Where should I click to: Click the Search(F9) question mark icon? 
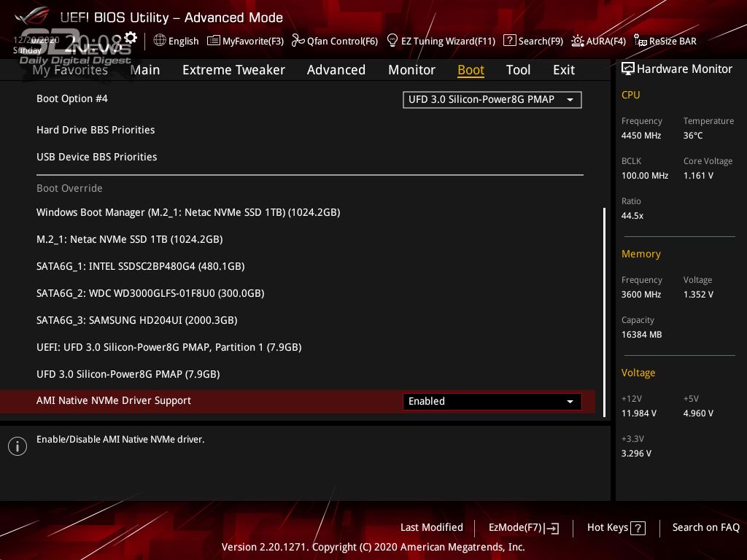coord(509,41)
